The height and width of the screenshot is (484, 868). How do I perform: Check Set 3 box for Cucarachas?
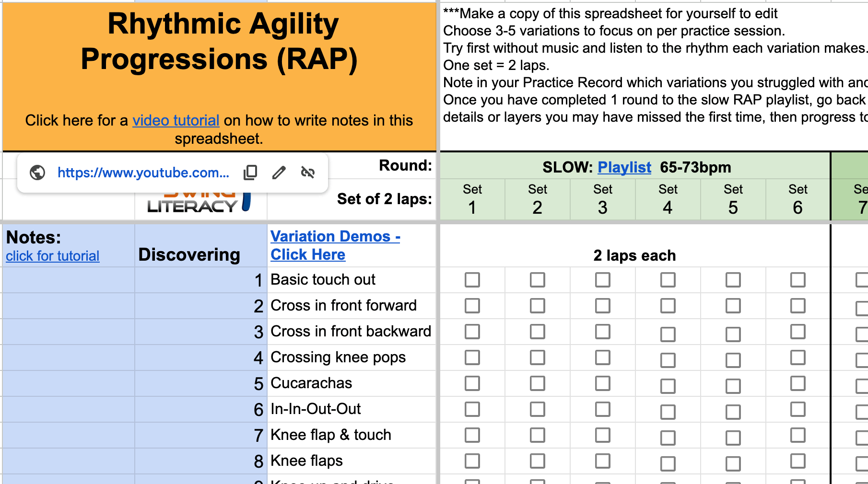click(x=602, y=383)
